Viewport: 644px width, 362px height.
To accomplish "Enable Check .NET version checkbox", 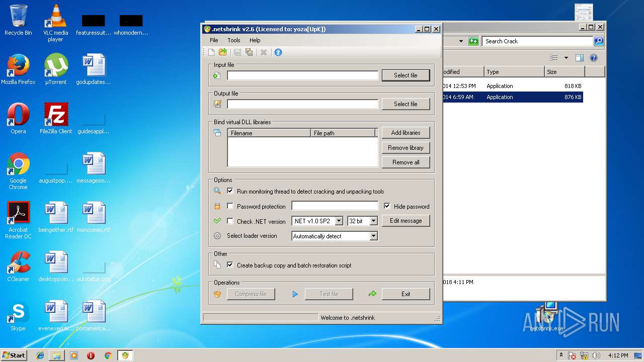I will (230, 221).
